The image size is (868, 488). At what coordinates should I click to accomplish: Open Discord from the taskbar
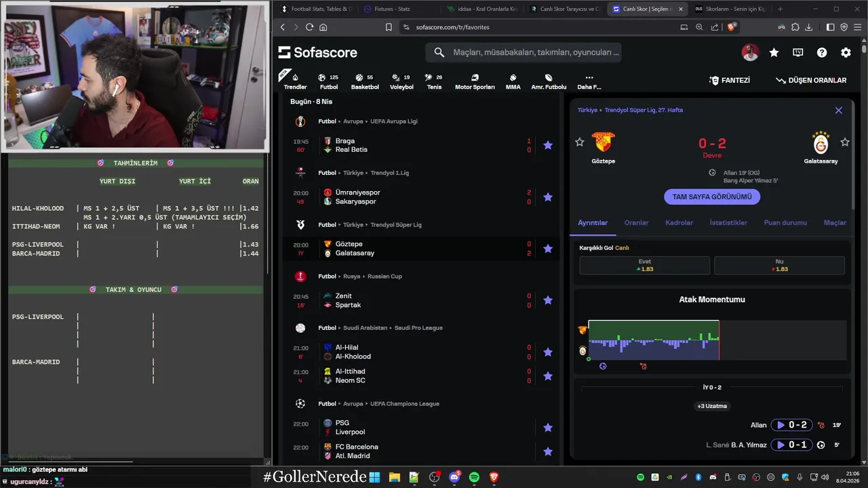[x=454, y=477]
